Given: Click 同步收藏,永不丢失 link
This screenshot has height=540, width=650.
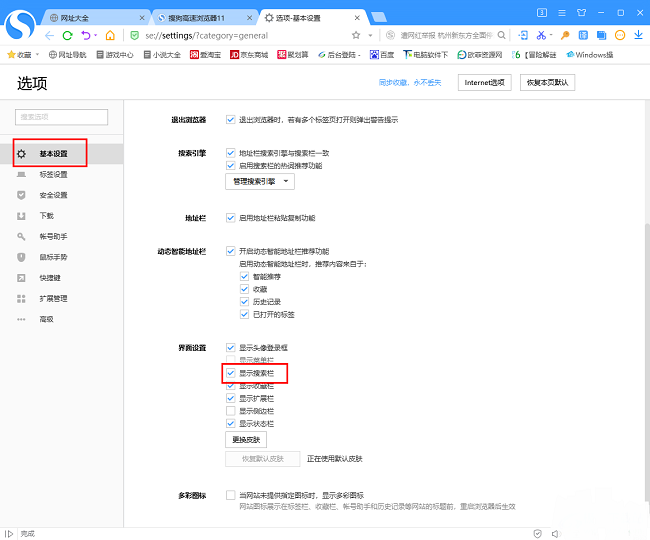Looking at the screenshot, I should point(410,83).
